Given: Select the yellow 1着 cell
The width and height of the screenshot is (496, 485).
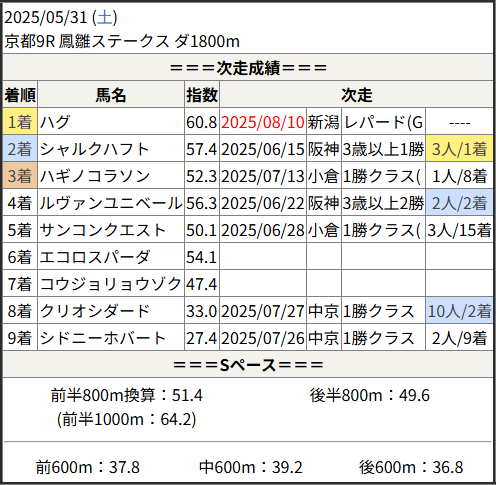Looking at the screenshot, I should (20, 122).
